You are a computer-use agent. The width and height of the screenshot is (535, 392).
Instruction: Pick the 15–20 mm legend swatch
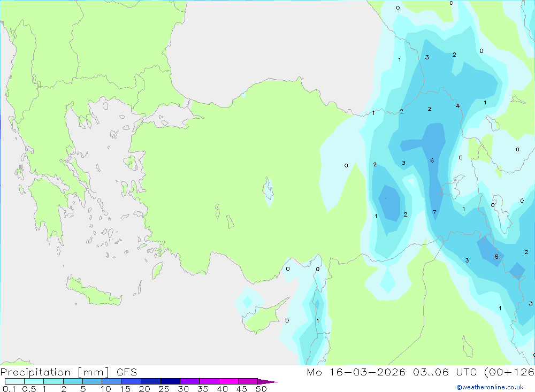pyautogui.click(x=132, y=381)
